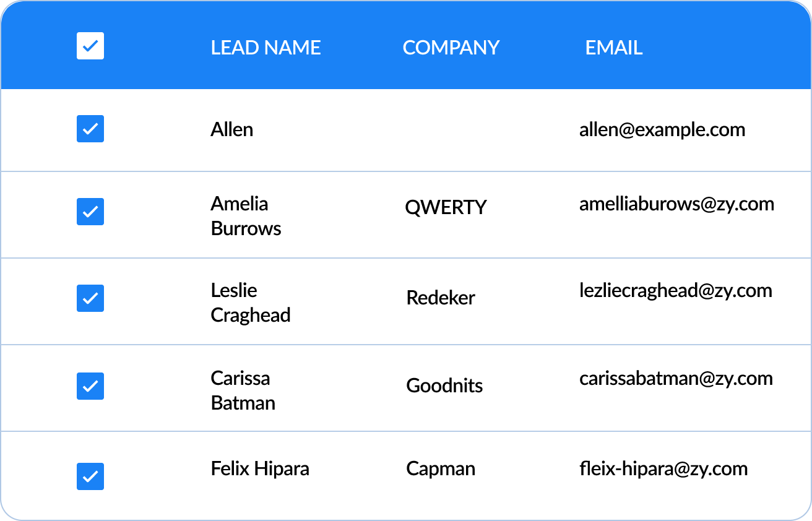This screenshot has height=521, width=812.
Task: Click email lezliecraghead@zy.com
Action: coord(675,290)
